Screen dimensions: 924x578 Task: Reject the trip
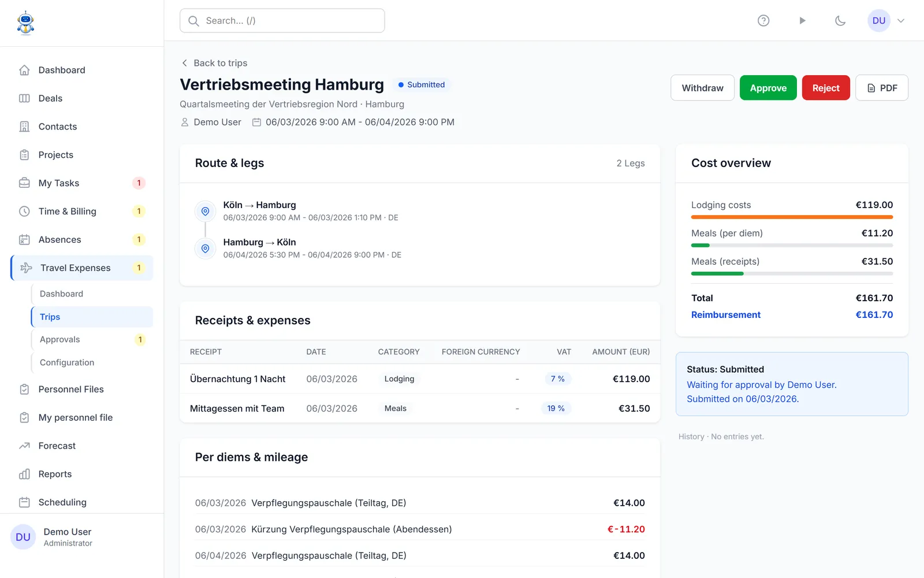(826, 88)
